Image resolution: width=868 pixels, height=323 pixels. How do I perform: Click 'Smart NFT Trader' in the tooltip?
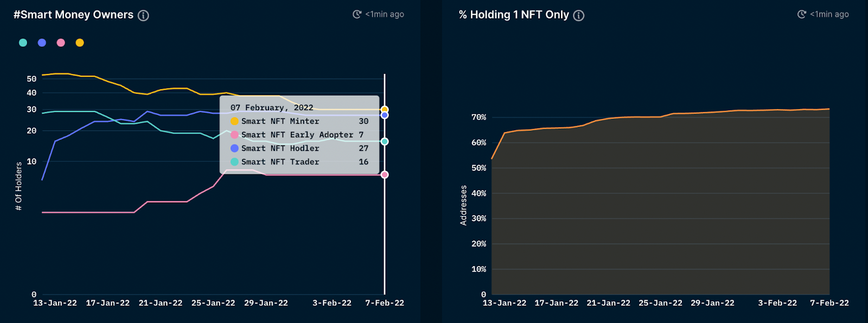280,162
